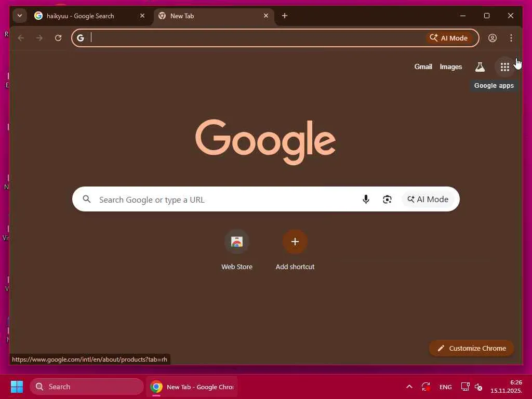
Task: Open the Gmail link
Action: pos(423,67)
